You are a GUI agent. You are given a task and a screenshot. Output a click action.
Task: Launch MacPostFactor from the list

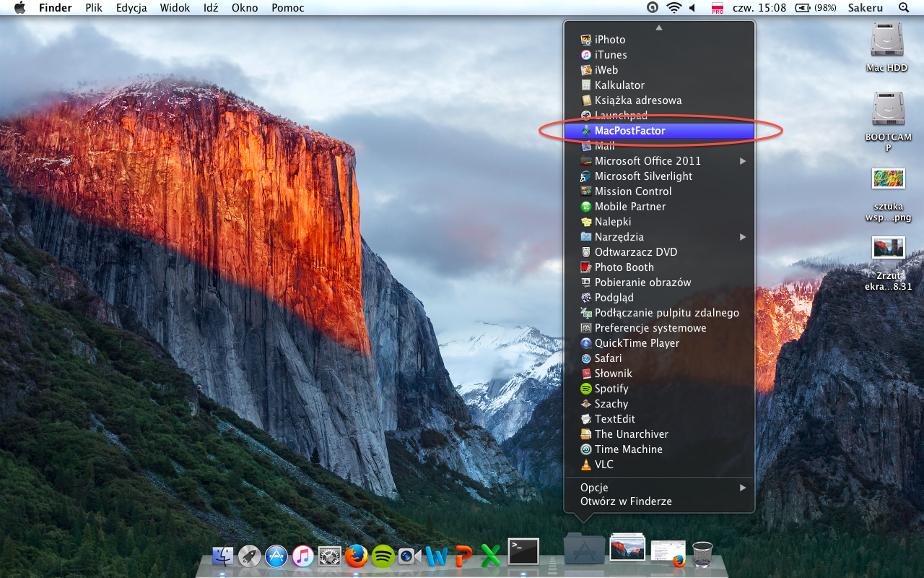659,131
